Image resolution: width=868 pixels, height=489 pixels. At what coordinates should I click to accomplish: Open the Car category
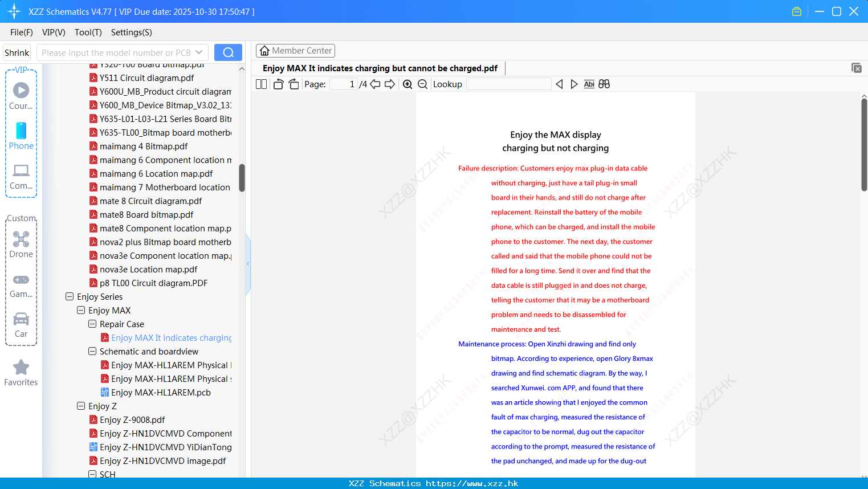click(21, 325)
